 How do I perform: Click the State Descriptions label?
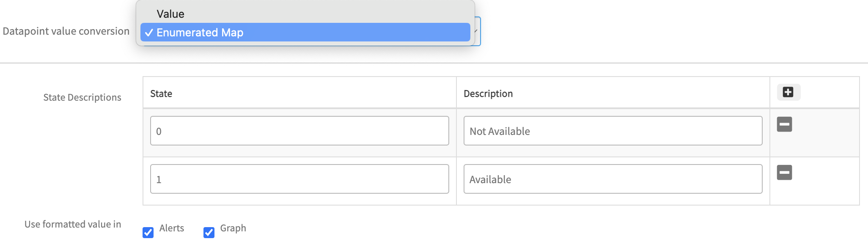82,97
